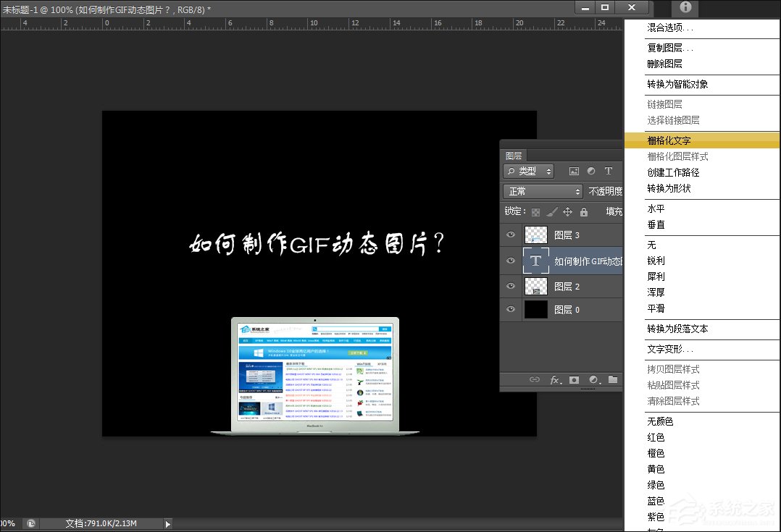Filter layers by type using the T icon
The height and width of the screenshot is (532, 781).
(609, 171)
